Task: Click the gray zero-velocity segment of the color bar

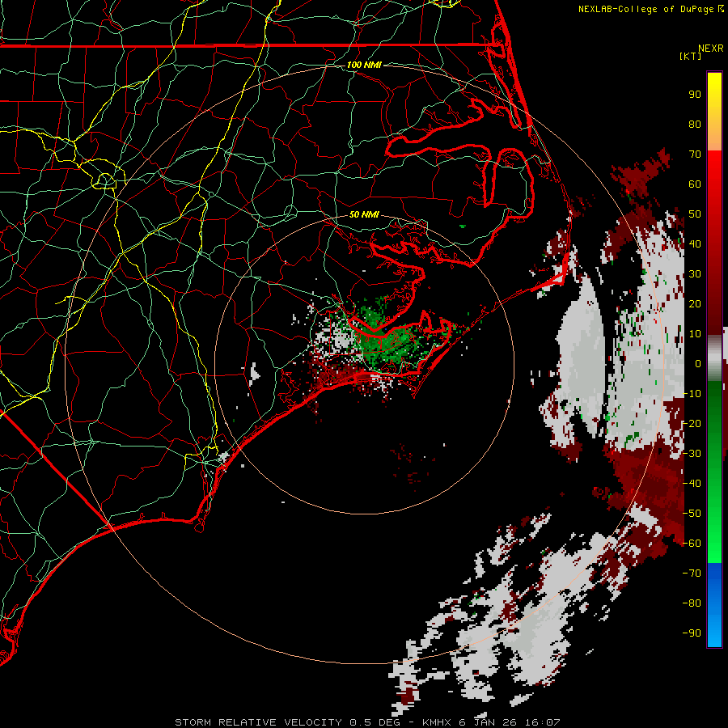Action: tap(714, 360)
